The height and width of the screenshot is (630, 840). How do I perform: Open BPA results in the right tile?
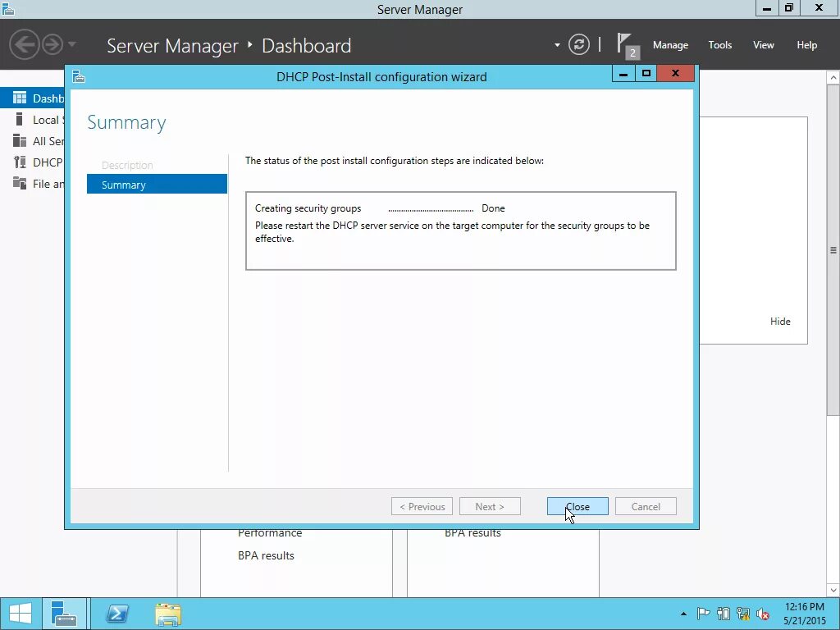(473, 533)
